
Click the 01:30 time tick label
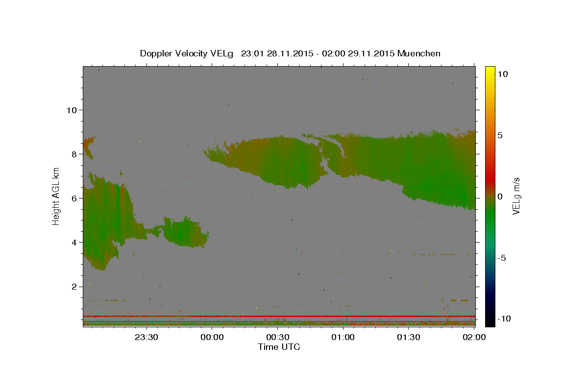pos(408,337)
